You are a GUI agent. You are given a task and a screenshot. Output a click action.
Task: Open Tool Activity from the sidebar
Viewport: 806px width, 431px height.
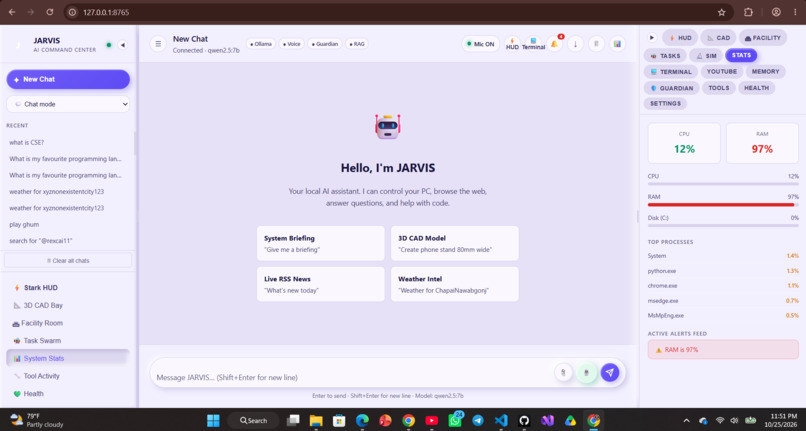(68, 376)
